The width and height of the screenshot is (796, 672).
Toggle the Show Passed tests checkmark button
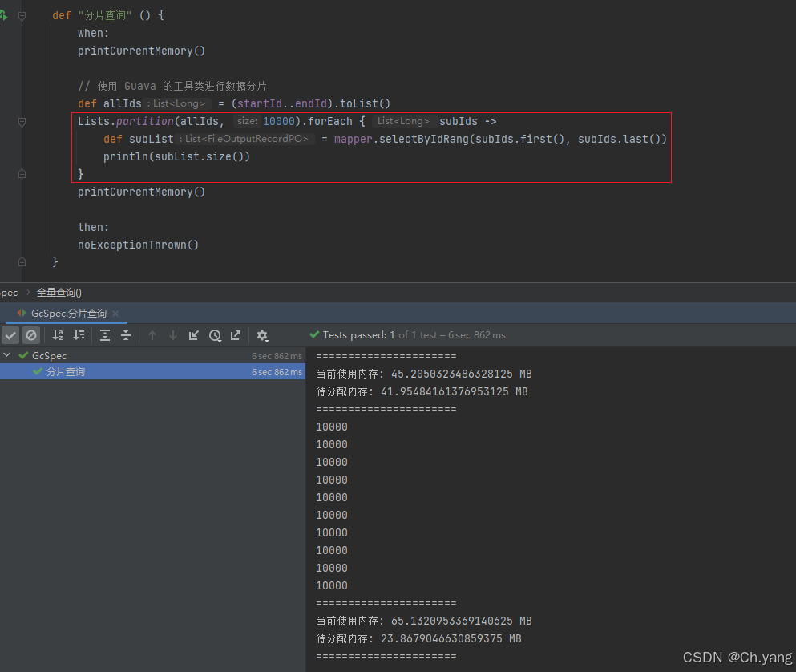click(x=10, y=335)
